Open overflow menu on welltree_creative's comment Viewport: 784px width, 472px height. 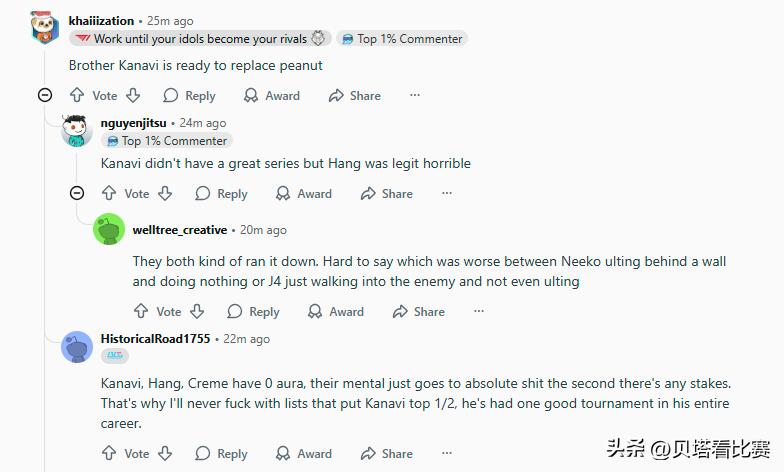478,312
